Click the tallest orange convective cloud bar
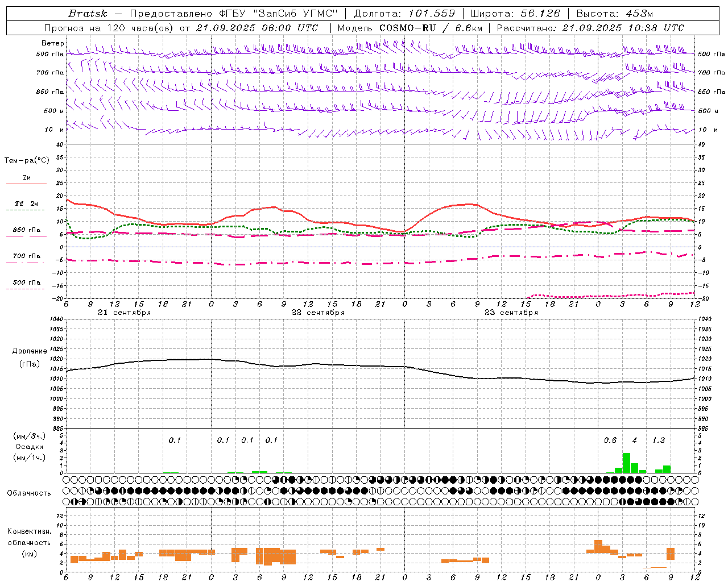This screenshot has width=728, height=582. click(x=598, y=546)
